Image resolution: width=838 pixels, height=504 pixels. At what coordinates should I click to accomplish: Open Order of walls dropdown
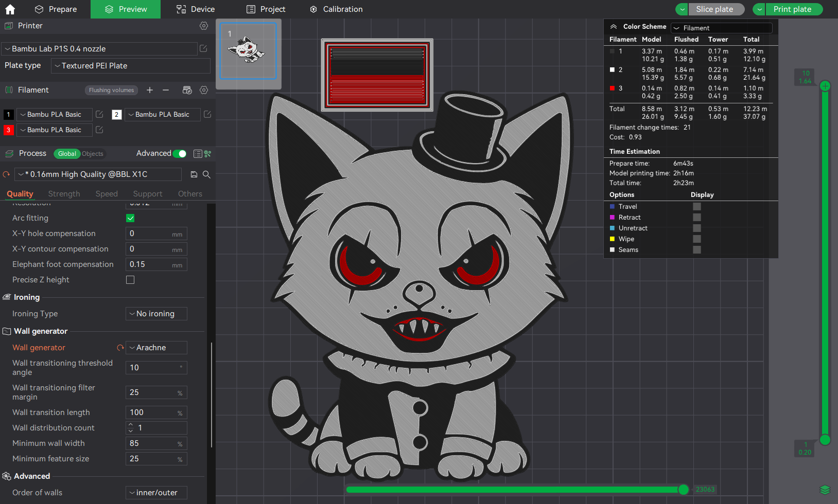click(156, 493)
